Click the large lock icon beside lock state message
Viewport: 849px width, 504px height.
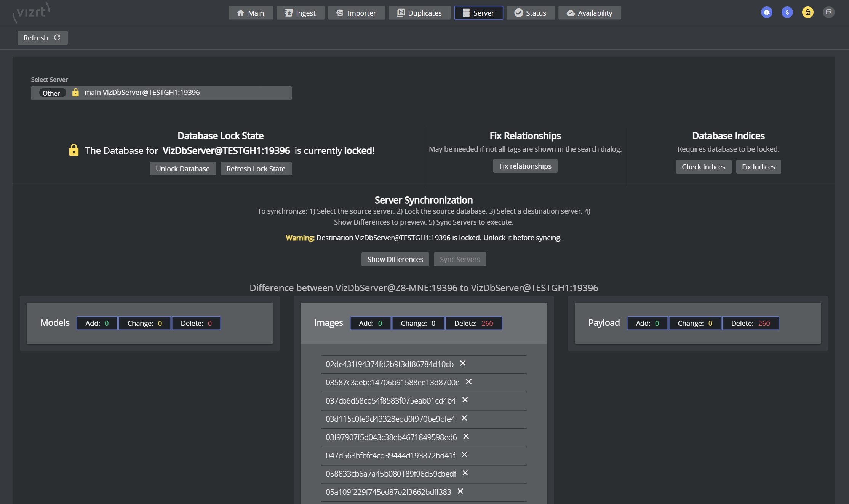click(x=74, y=150)
